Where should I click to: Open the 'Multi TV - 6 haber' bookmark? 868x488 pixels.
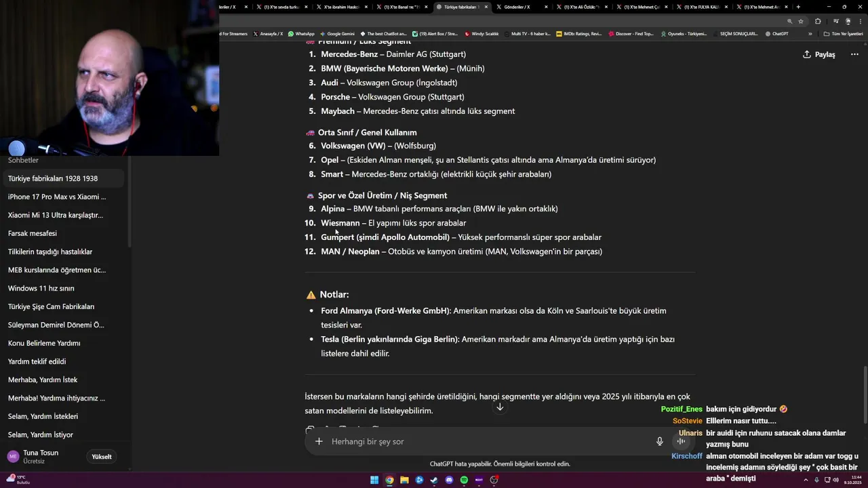click(x=527, y=33)
